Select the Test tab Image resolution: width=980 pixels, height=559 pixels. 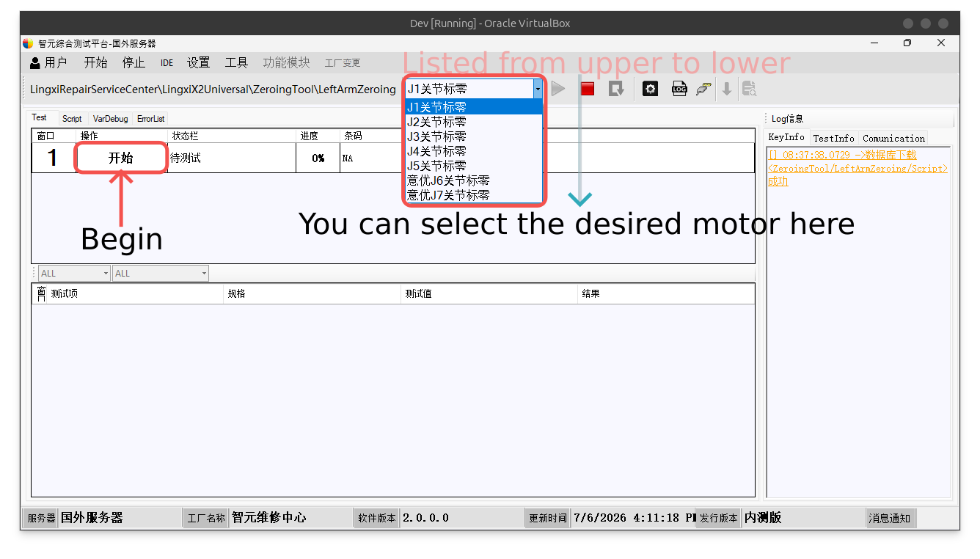(40, 117)
